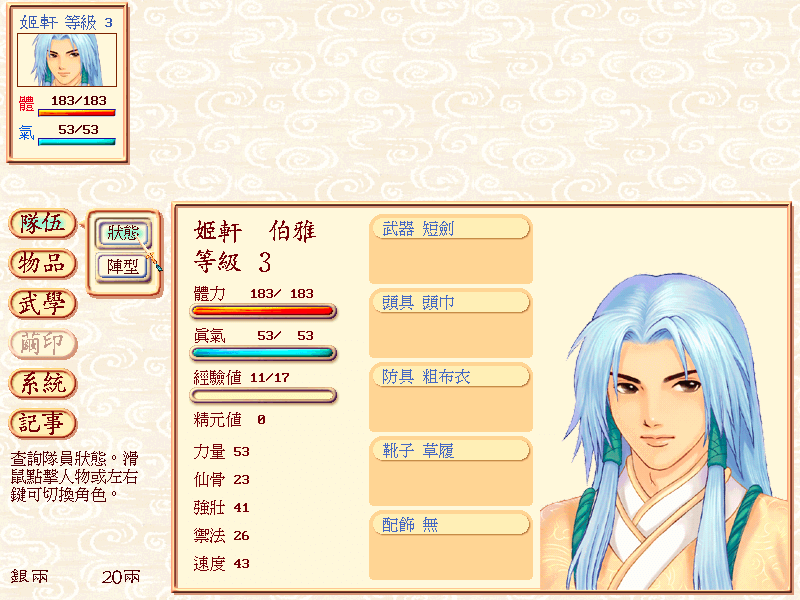Open the 記事 journal menu
The image size is (800, 600).
click(x=43, y=423)
